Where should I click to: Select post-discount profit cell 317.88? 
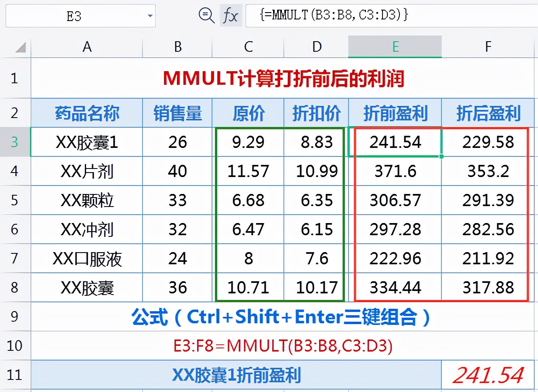click(488, 287)
